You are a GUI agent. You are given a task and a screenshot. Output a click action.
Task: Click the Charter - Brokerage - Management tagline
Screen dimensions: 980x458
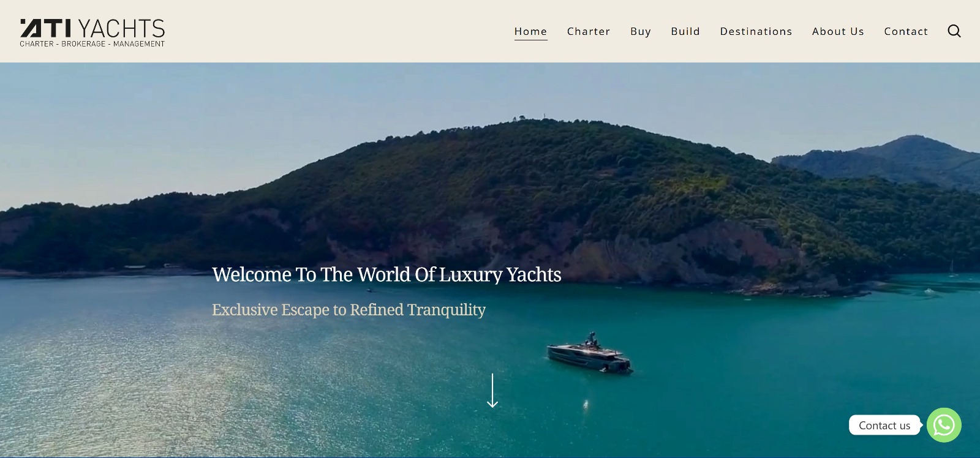coord(92,43)
